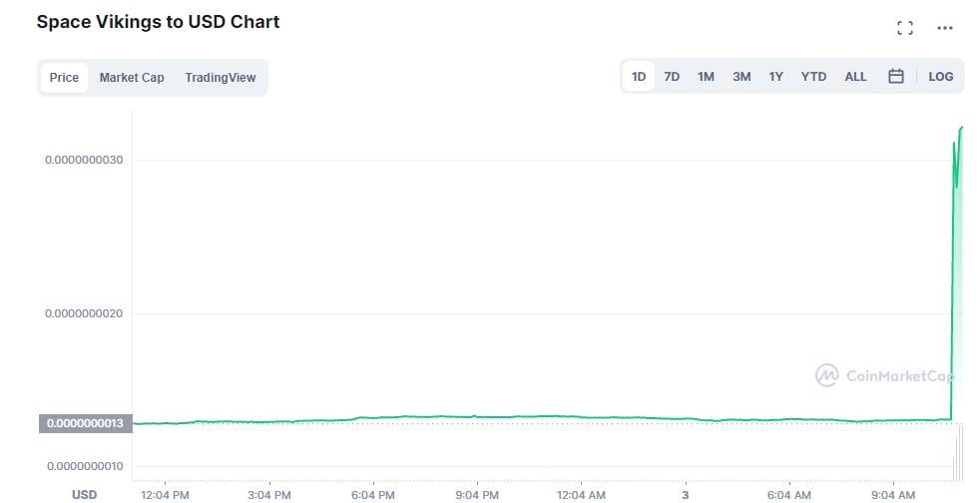
Task: Open the calendar date range picker
Action: pos(895,76)
